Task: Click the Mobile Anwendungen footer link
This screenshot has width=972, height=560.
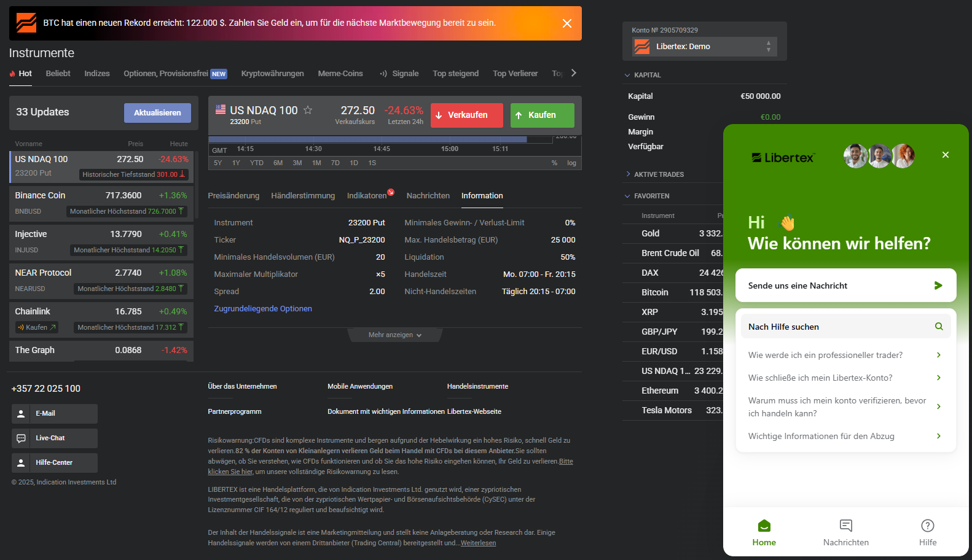Action: click(x=360, y=387)
